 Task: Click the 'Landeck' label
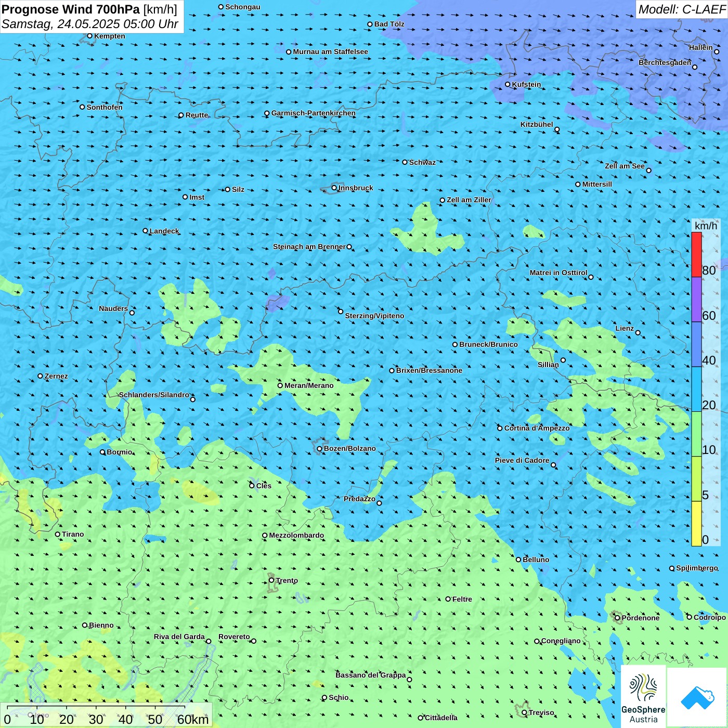164,231
